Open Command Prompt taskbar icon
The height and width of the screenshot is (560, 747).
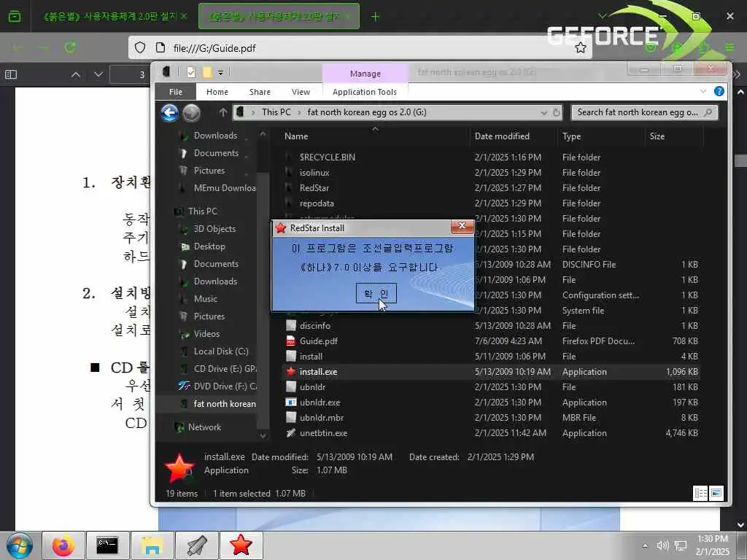coord(107,545)
